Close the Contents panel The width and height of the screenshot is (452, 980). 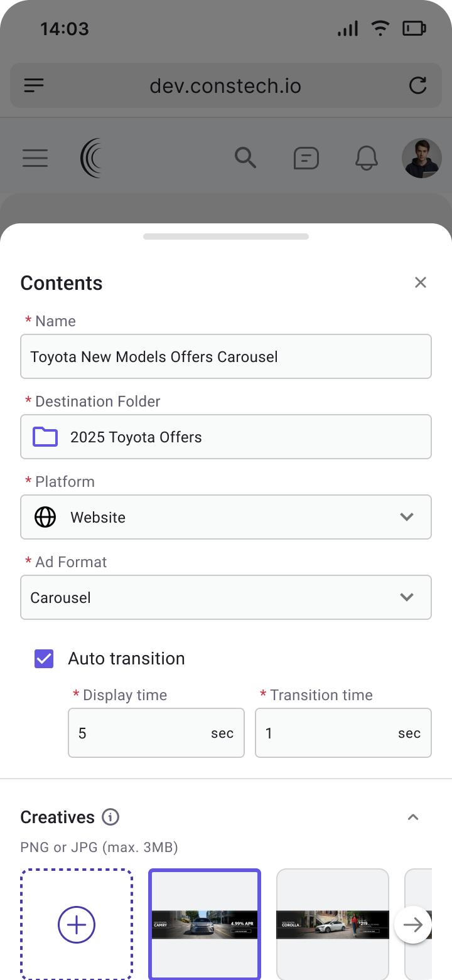(x=421, y=282)
